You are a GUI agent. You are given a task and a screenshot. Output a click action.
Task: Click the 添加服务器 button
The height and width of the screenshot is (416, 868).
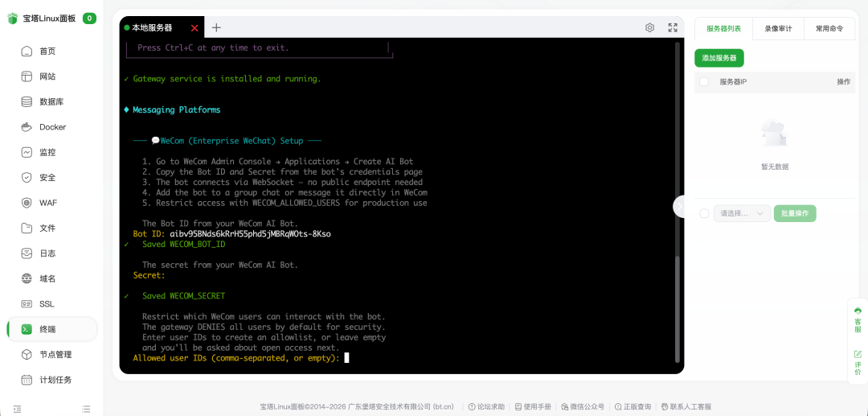(719, 58)
